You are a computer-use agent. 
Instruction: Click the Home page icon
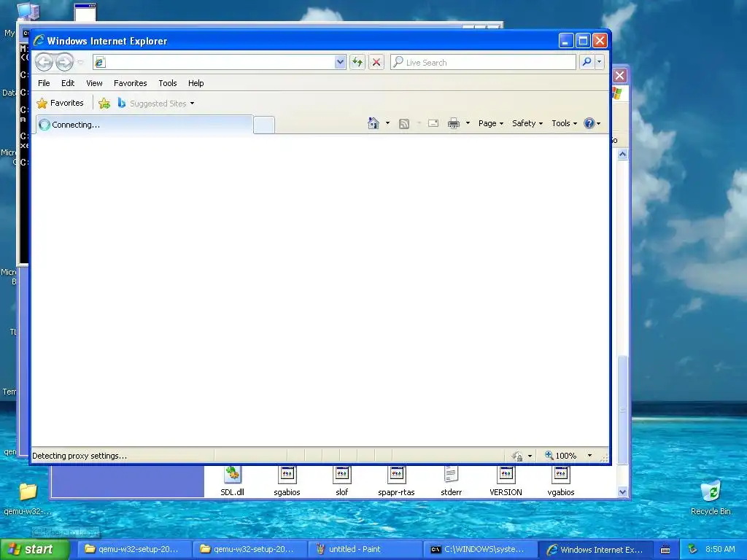(373, 123)
